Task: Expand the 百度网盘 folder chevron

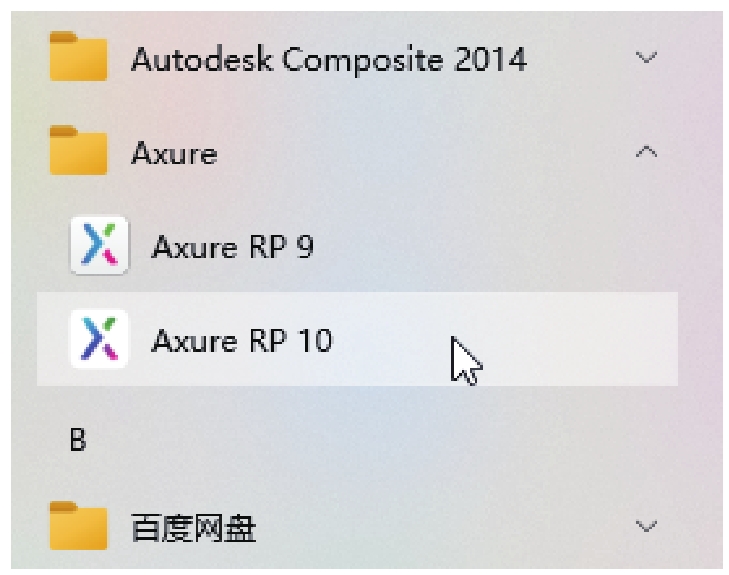Action: point(647,526)
